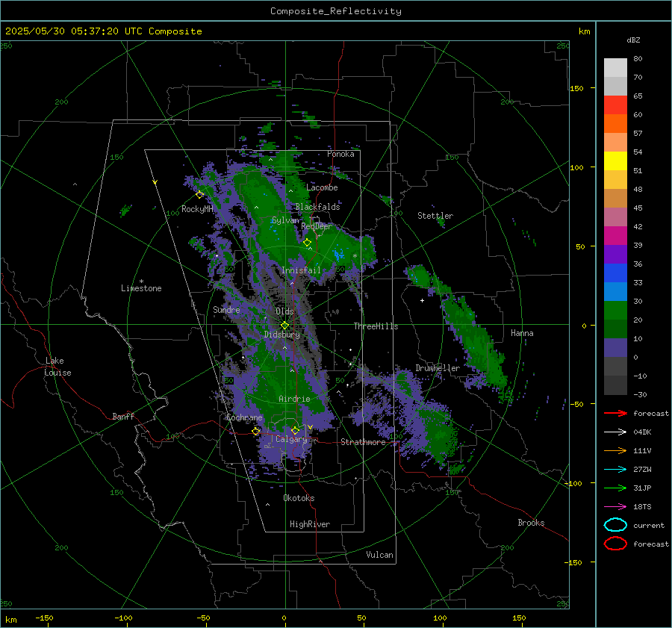672x628 pixels.
Task: Click the HighRiver city label
Action: [x=310, y=524]
